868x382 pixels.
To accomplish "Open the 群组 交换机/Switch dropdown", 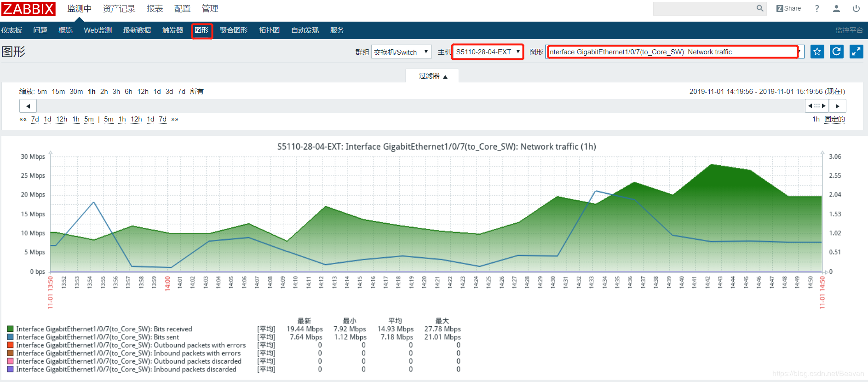I will [401, 52].
